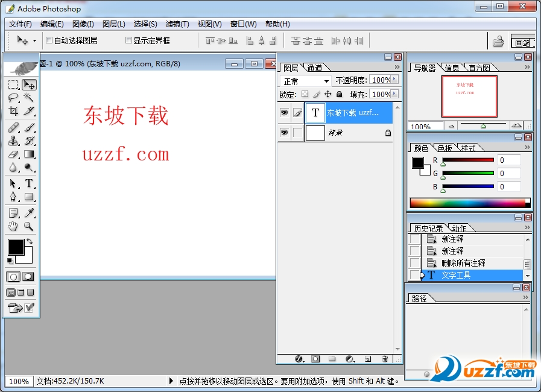Select the Gradient tool

tap(30, 154)
